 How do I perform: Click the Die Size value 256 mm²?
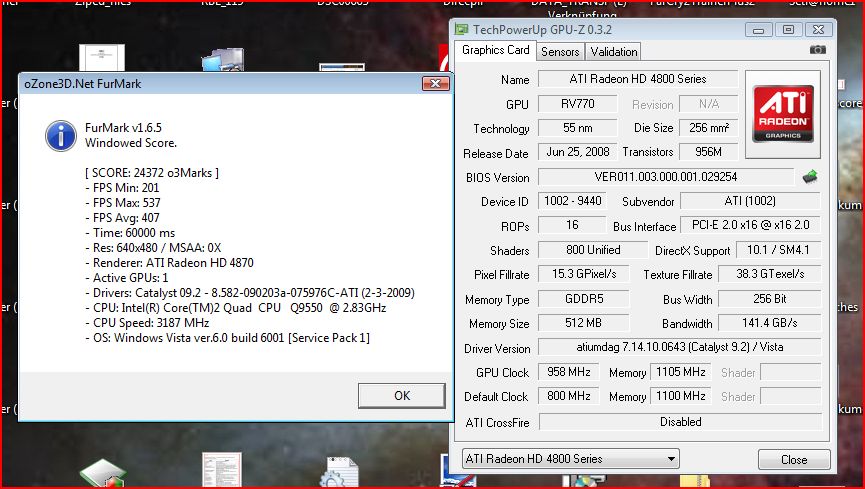708,128
